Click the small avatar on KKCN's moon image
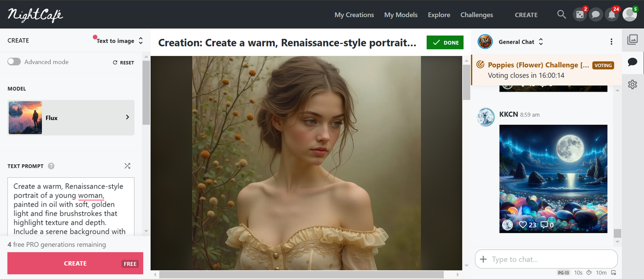644x279 pixels. click(x=508, y=225)
